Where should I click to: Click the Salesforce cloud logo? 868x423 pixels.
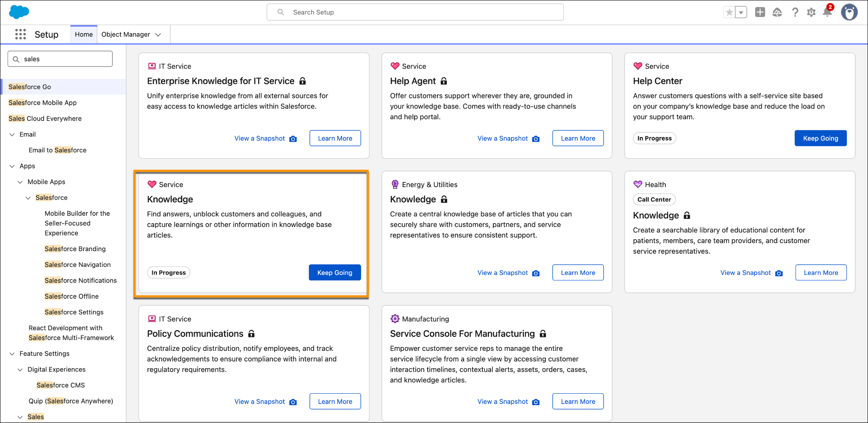[x=19, y=12]
